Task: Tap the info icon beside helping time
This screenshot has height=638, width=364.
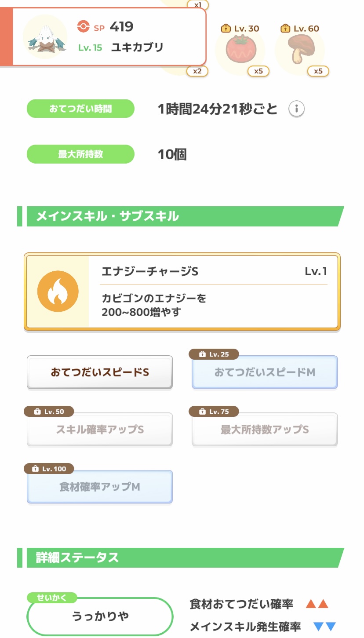Action: pos(297,109)
